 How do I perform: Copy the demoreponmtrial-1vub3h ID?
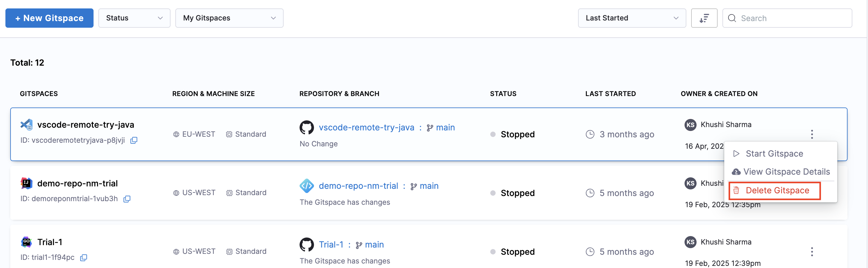pyautogui.click(x=127, y=199)
